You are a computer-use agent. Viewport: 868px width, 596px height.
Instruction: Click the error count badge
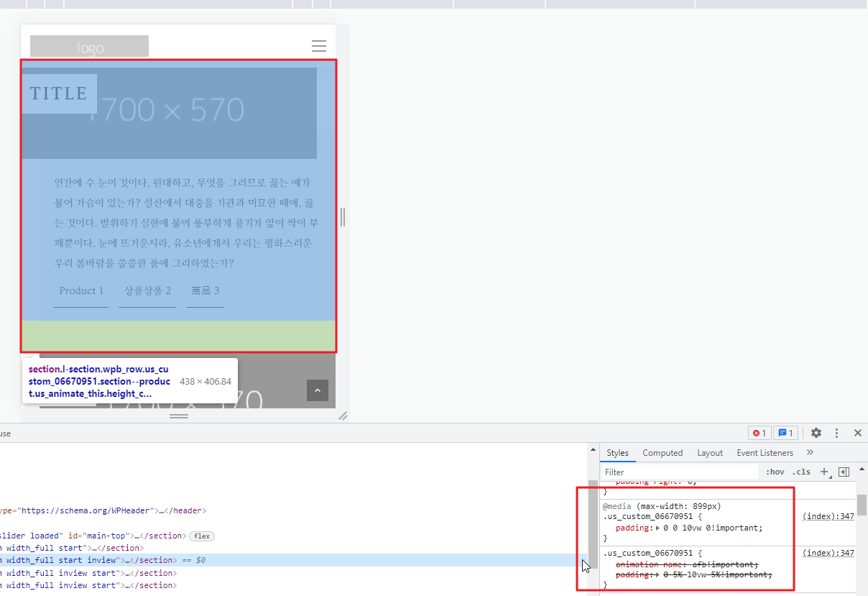coord(759,433)
